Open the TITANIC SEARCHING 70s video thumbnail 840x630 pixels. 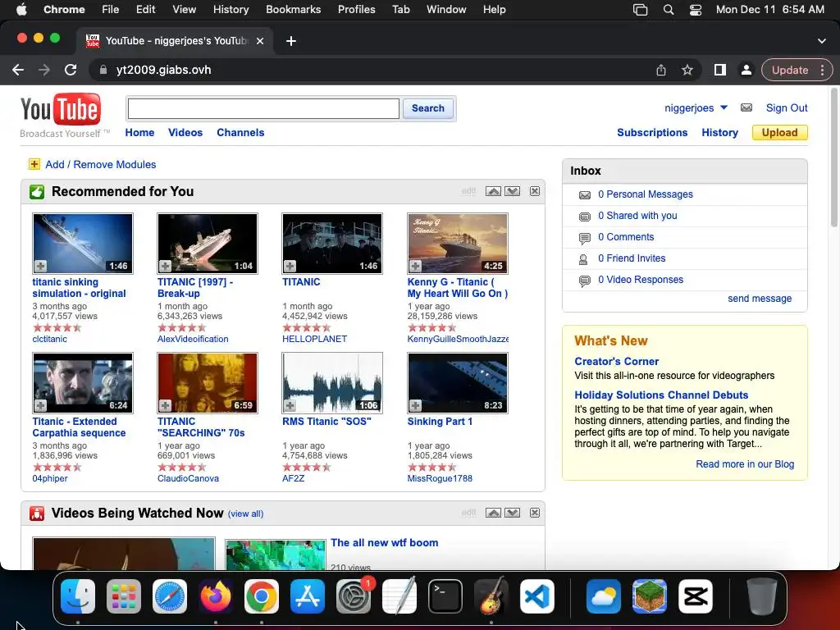point(208,383)
